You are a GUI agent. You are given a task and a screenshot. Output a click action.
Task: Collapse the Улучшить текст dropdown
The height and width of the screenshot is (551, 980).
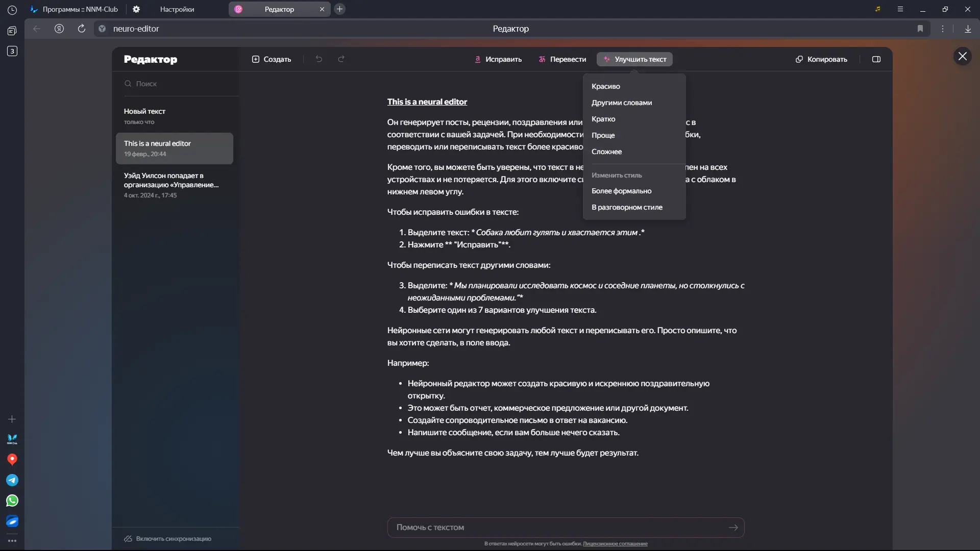[x=634, y=59]
